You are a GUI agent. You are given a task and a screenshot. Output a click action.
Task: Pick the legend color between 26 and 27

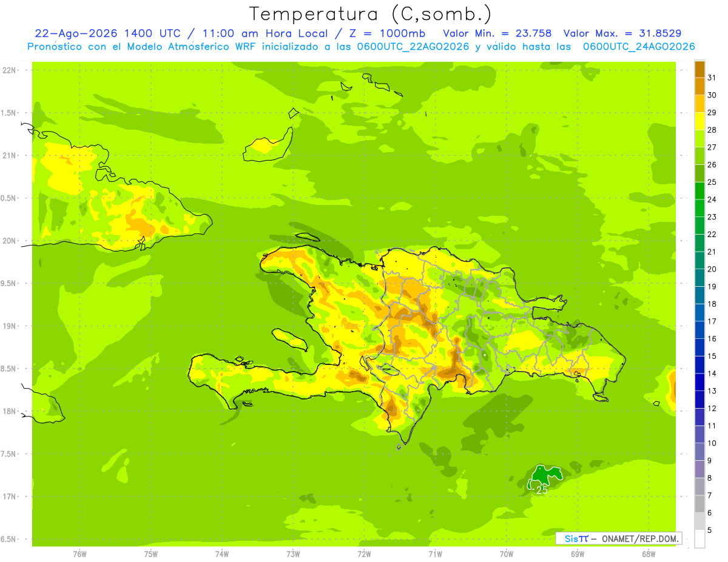click(x=699, y=156)
